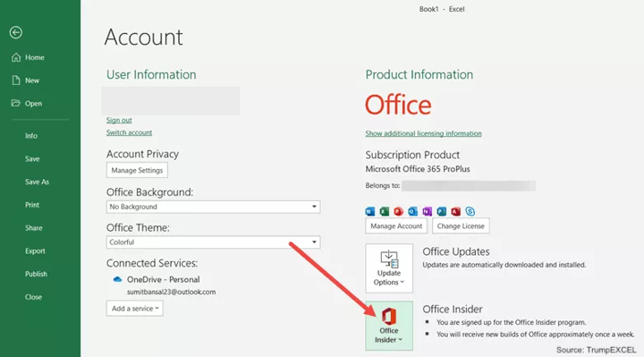Click the Access app icon
The image size is (644, 357).
(x=455, y=211)
